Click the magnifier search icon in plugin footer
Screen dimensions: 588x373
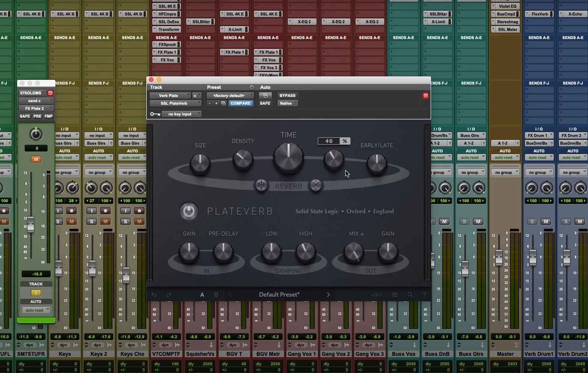(x=410, y=294)
